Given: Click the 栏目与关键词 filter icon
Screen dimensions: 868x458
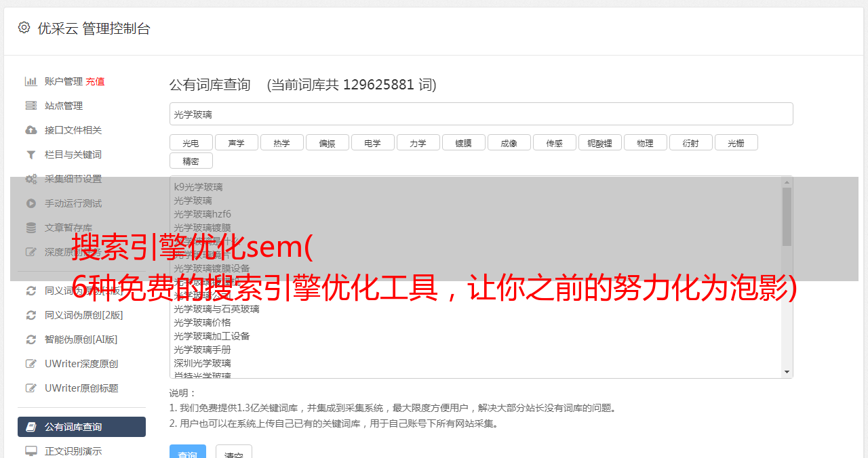Looking at the screenshot, I should (x=31, y=154).
